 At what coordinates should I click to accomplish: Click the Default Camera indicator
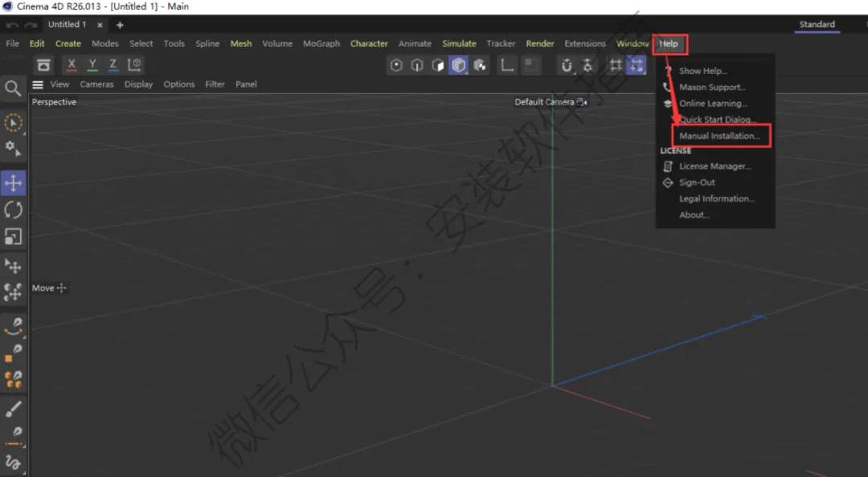[551, 102]
